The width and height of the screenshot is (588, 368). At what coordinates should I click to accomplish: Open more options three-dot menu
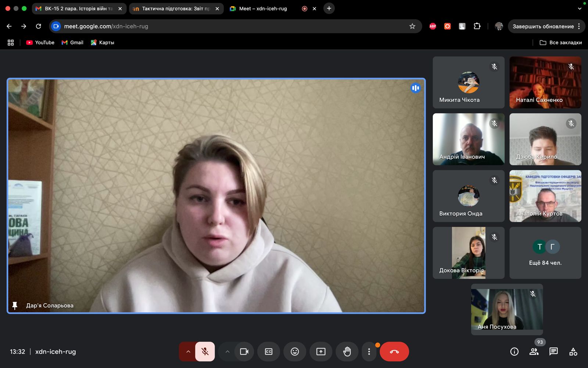(369, 351)
